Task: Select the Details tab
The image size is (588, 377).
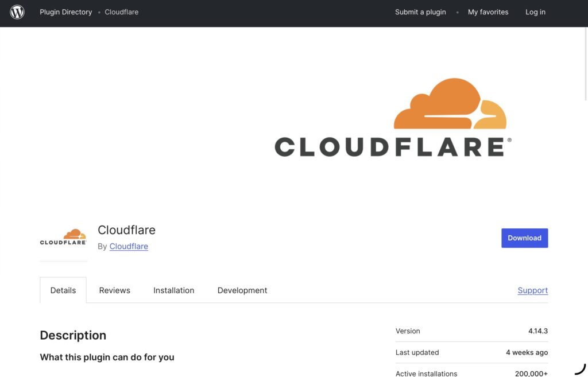Action: coord(63,290)
